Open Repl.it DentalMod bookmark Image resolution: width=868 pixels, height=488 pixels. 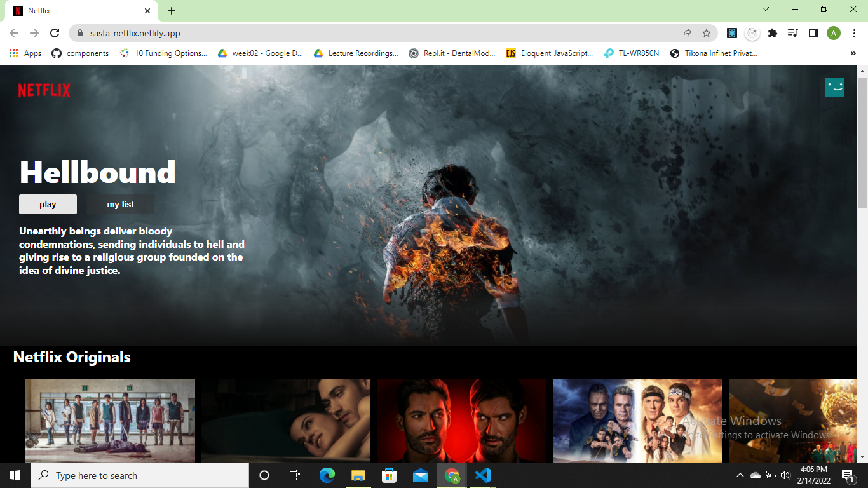click(452, 53)
